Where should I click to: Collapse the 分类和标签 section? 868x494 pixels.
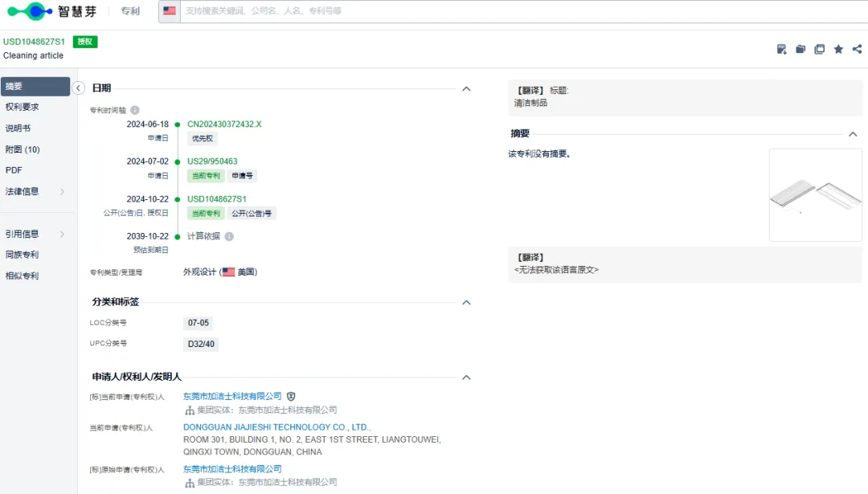tap(466, 303)
